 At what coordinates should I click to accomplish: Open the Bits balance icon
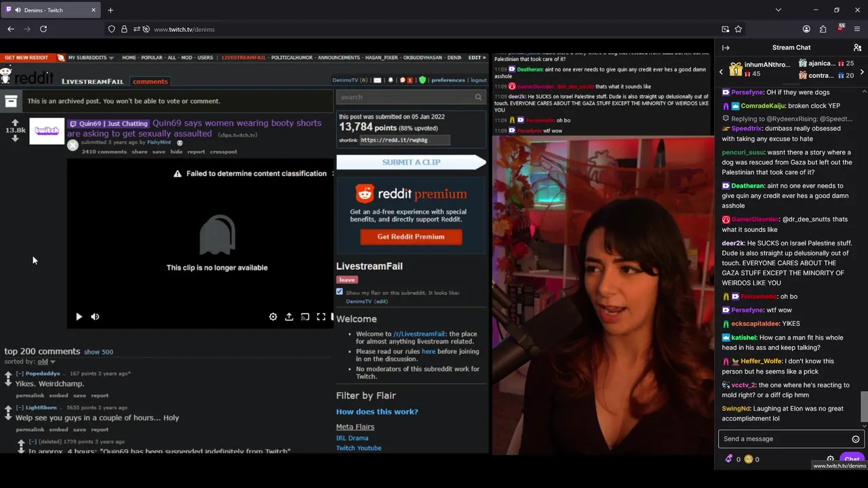[729, 459]
